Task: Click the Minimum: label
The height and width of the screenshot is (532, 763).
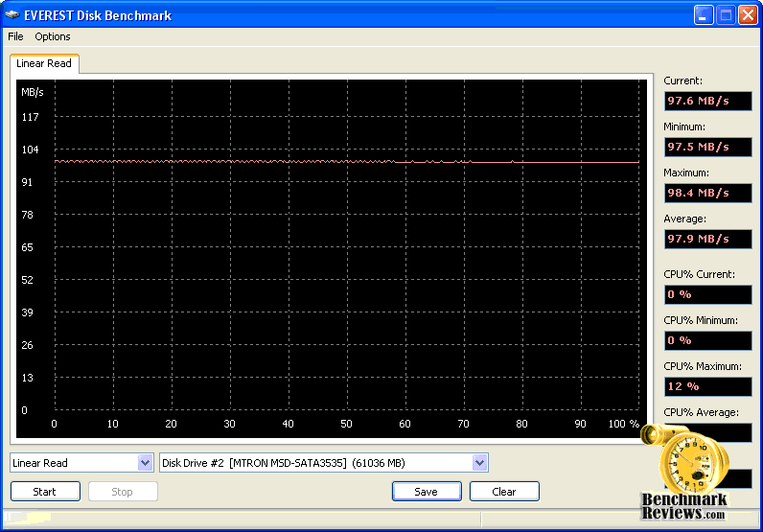Action: click(x=684, y=127)
